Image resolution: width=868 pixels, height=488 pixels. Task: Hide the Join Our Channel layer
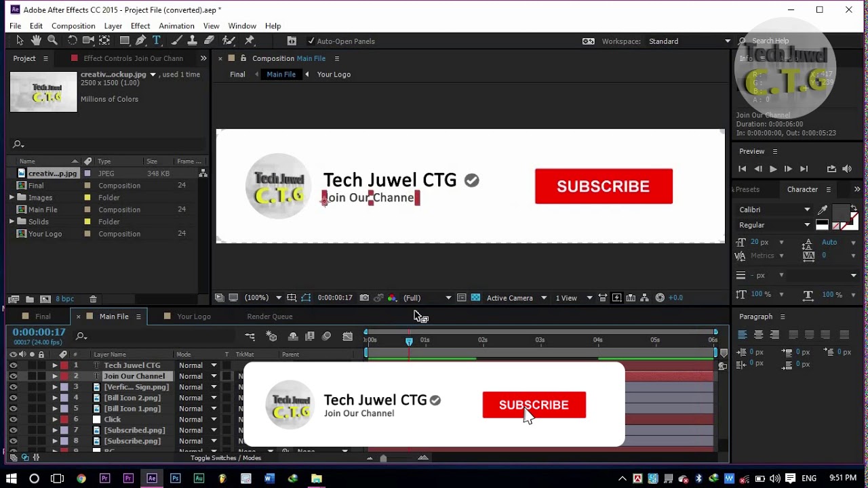coord(13,376)
